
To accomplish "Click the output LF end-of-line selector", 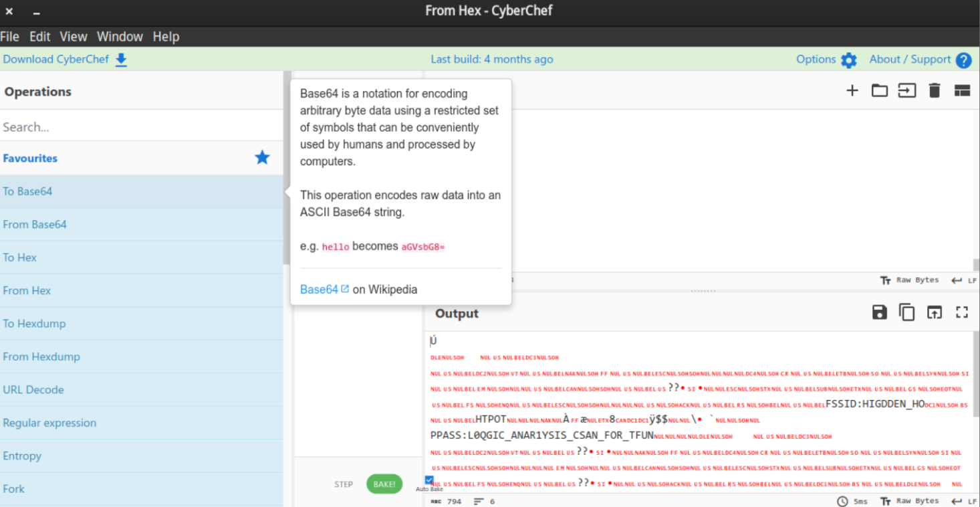I will [964, 501].
